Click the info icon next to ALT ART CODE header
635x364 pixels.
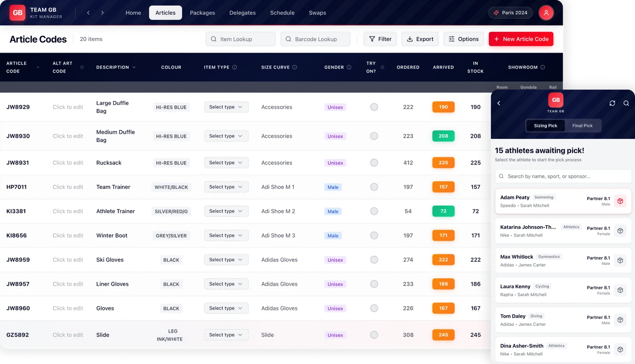[x=82, y=67]
